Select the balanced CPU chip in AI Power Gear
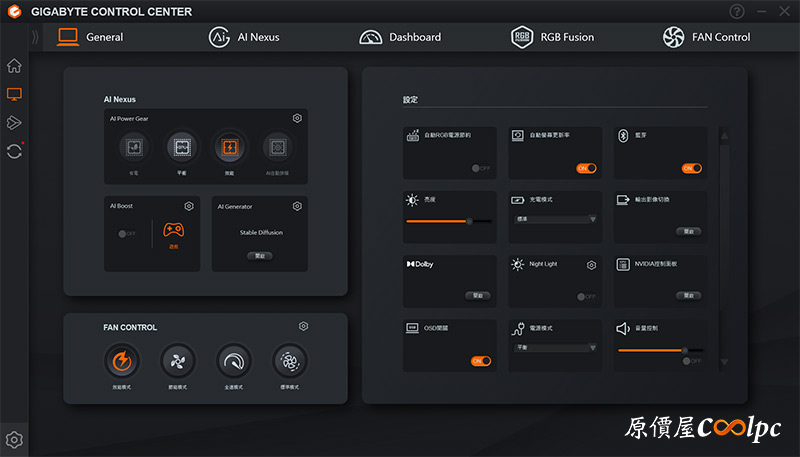The height and width of the screenshot is (457, 800). click(182, 147)
